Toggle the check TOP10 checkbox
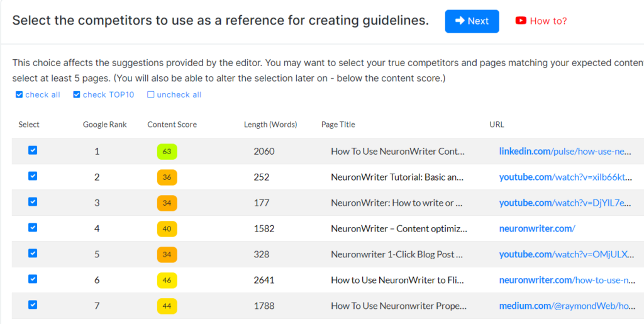The image size is (644, 324). click(76, 95)
